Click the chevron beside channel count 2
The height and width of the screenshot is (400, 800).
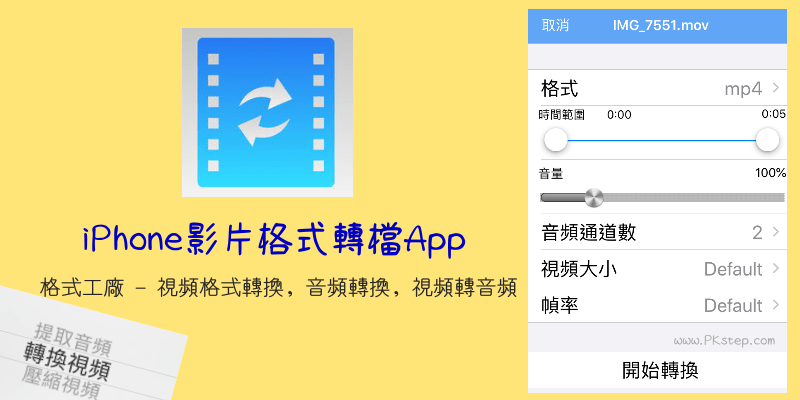click(x=776, y=232)
